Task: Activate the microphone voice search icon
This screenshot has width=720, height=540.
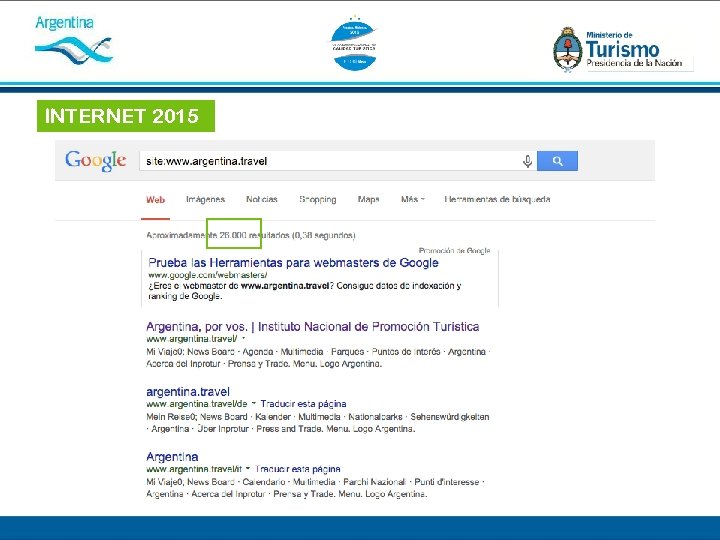Action: click(x=527, y=161)
